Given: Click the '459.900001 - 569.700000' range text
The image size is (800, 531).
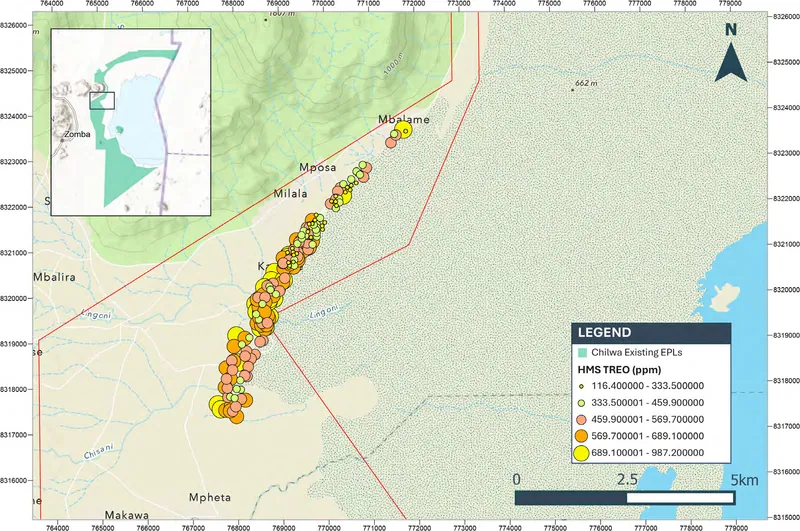Looking at the screenshot, I should (x=647, y=420).
